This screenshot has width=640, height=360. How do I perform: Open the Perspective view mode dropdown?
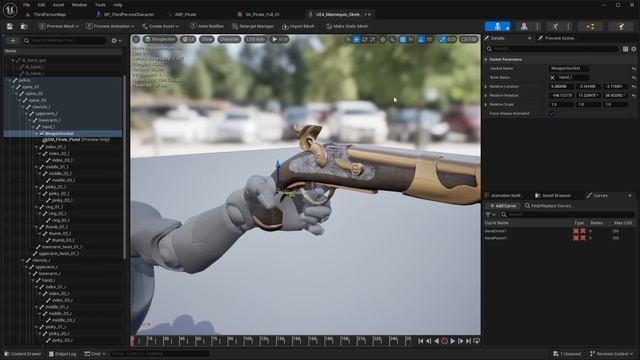click(x=160, y=39)
